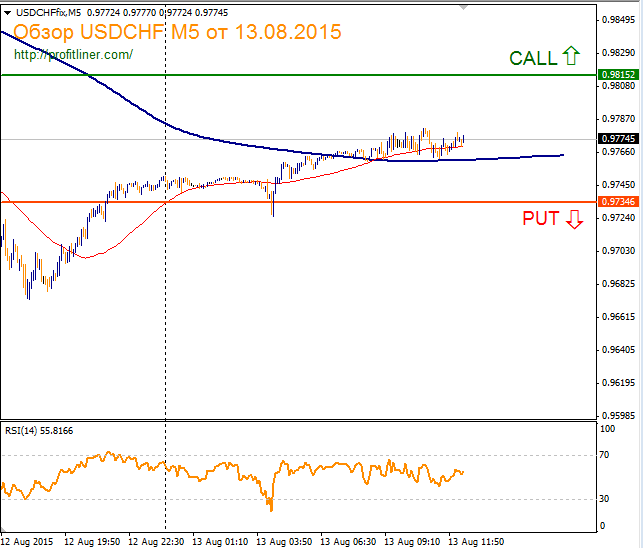Click the CALL text label
Image resolution: width=643 pixels, height=548 pixels.
[533, 58]
